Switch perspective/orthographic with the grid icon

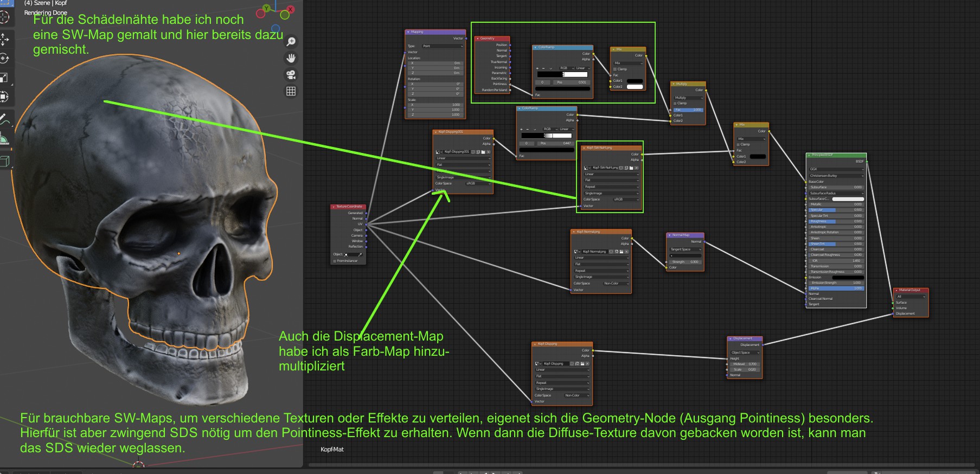[x=291, y=91]
